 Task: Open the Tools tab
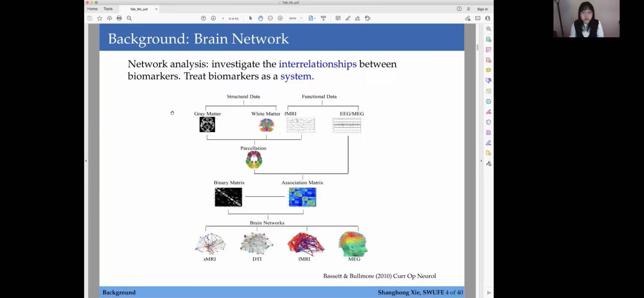click(108, 9)
